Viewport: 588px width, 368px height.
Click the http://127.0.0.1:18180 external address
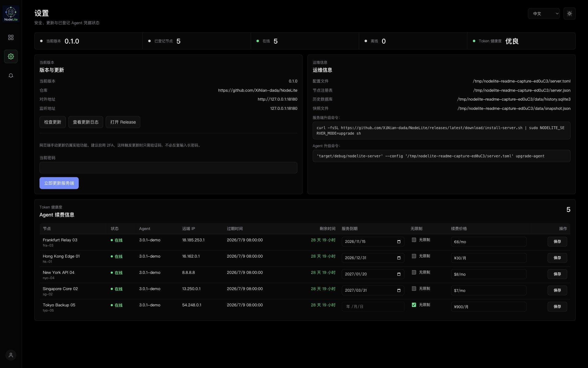tap(277, 99)
